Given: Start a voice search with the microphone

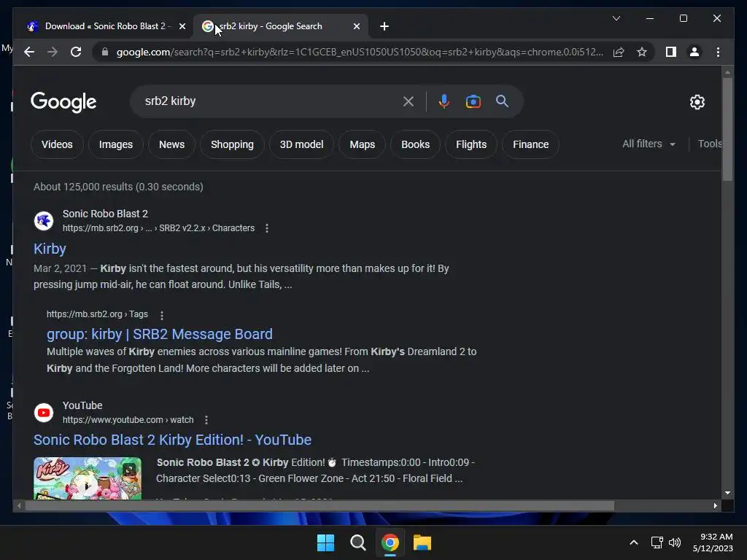Looking at the screenshot, I should point(444,101).
